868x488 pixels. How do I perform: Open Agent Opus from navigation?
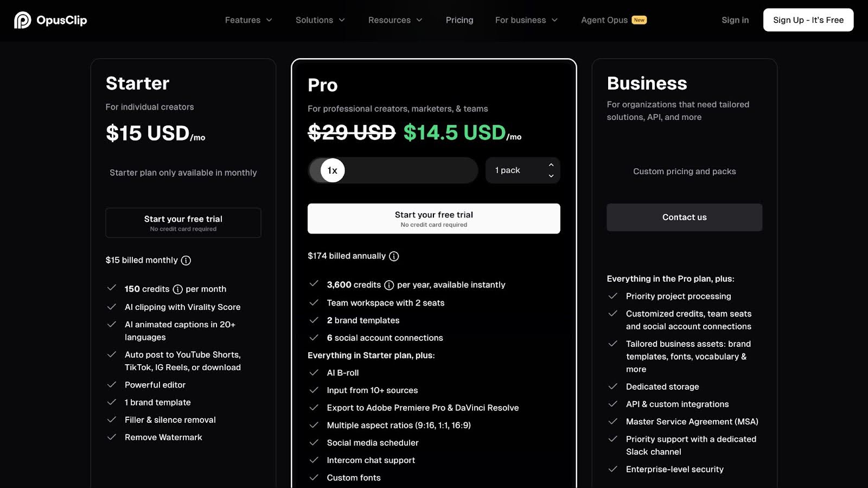(x=604, y=20)
